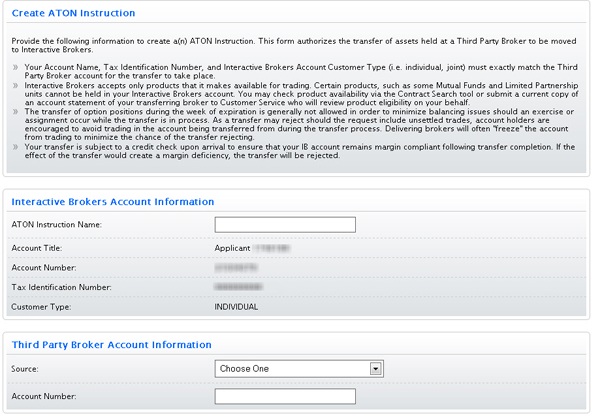Click the intro paragraph 'Provide the following information'
The height and width of the screenshot is (416, 600).
[x=294, y=45]
